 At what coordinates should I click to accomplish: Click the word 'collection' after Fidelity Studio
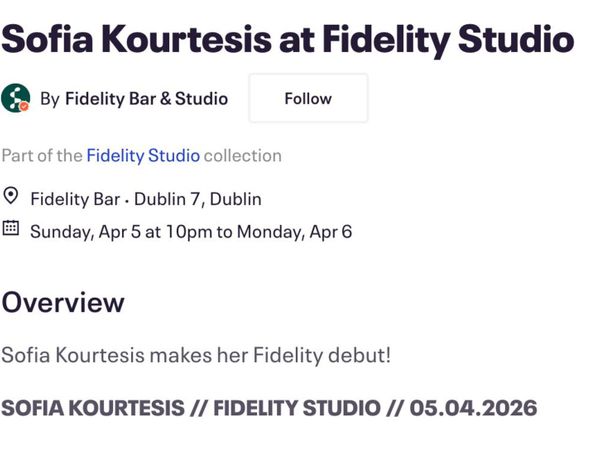tap(243, 155)
